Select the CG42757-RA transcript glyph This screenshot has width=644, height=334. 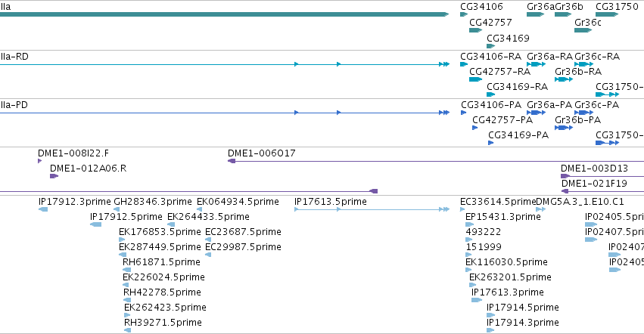(x=475, y=79)
